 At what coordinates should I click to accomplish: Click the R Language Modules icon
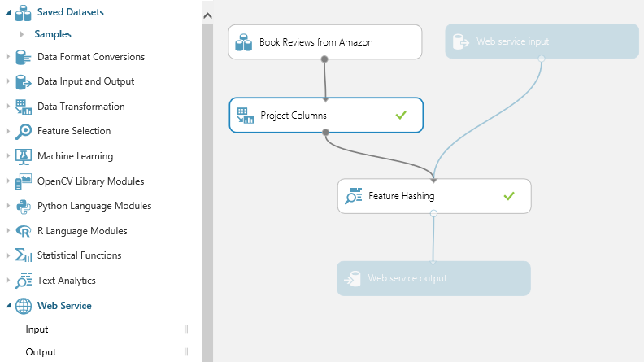click(x=24, y=231)
